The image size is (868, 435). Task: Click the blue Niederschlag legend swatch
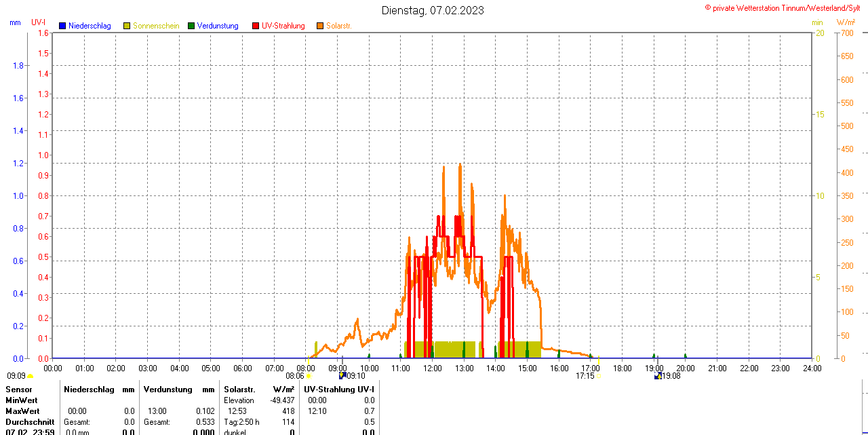pyautogui.click(x=62, y=26)
